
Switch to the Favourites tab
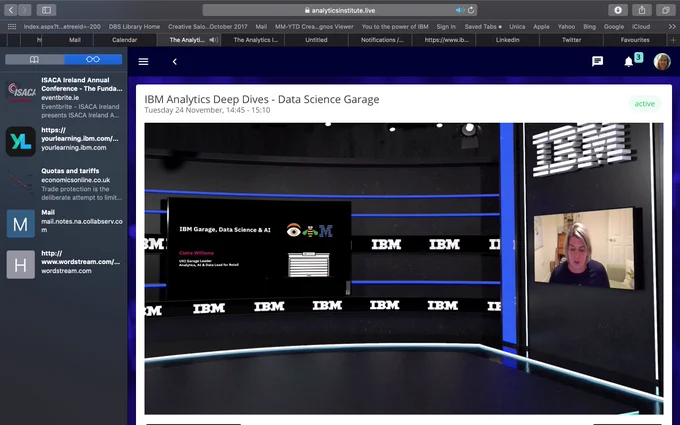[635, 40]
